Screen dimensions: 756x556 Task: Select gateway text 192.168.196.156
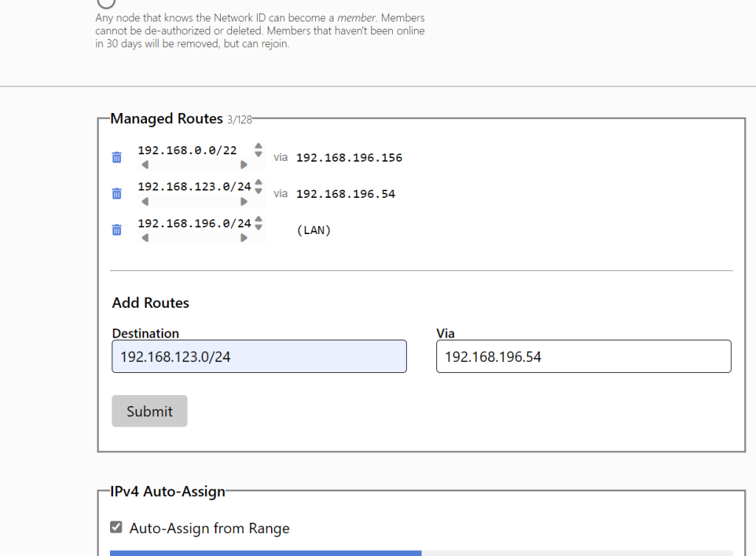[349, 158]
